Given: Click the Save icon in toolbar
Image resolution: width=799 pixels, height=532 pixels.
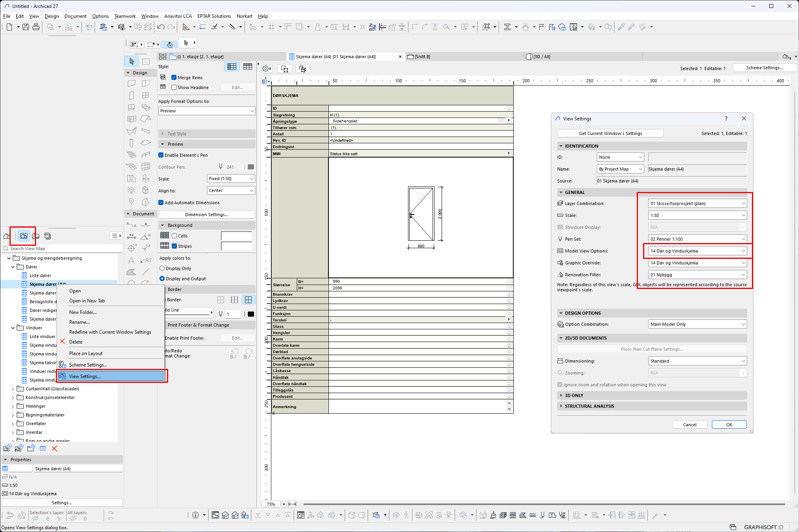Looking at the screenshot, I should (26, 27).
